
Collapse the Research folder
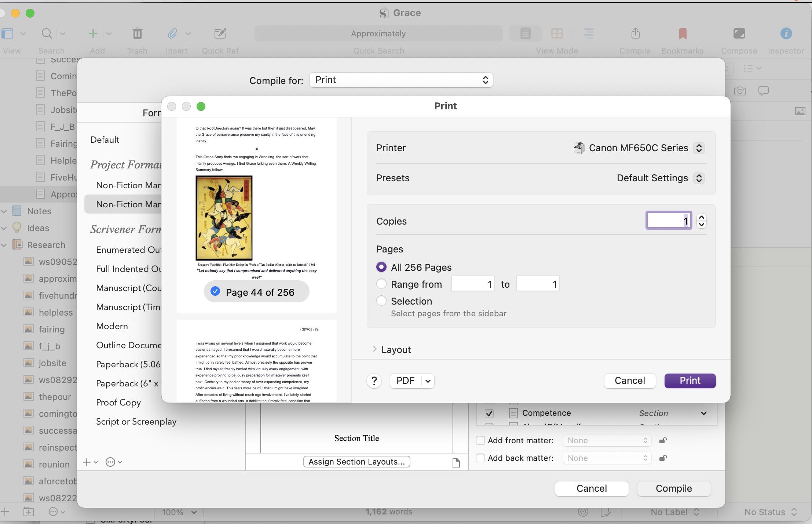[4, 245]
